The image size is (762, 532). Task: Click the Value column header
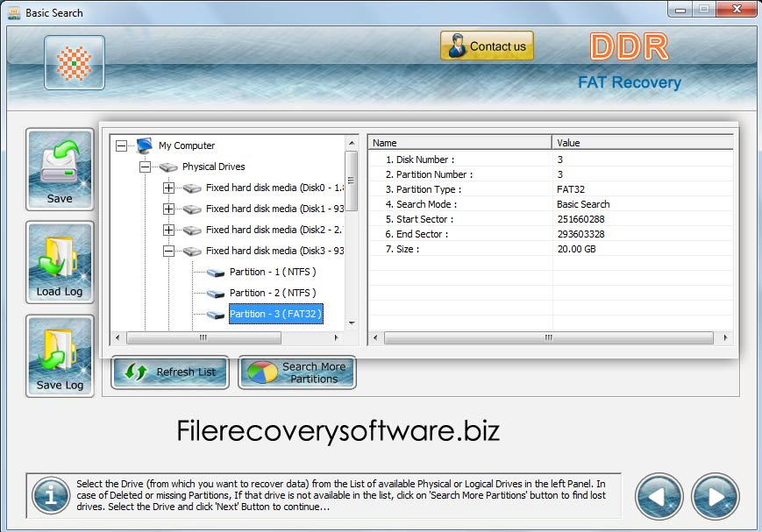(x=643, y=143)
